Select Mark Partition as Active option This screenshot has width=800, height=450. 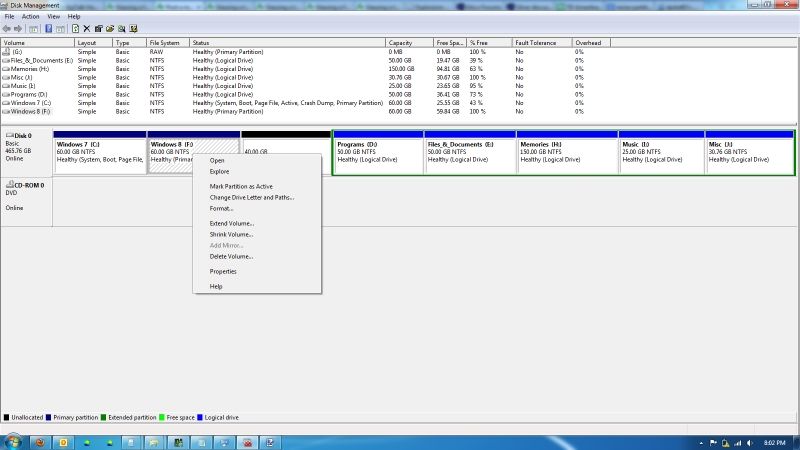(x=241, y=186)
